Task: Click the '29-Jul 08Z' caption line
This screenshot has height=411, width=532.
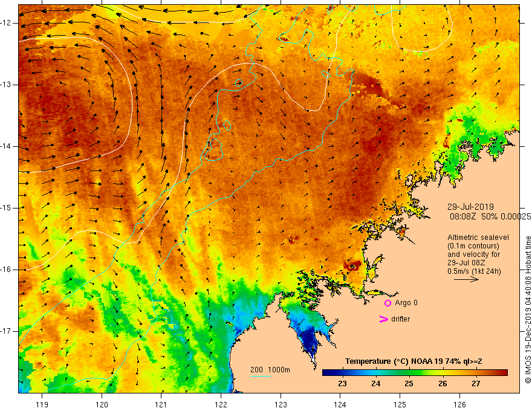Action: (466, 263)
